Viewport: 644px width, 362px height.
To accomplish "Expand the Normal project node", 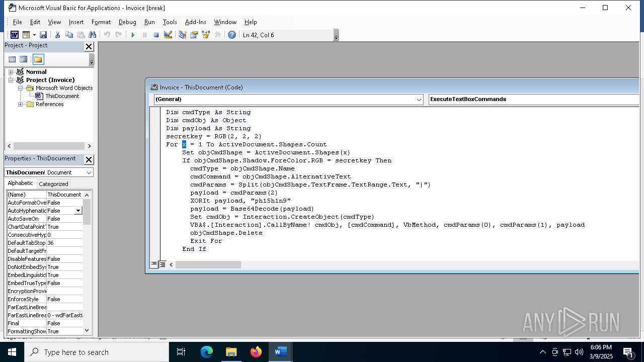I will pyautogui.click(x=11, y=72).
